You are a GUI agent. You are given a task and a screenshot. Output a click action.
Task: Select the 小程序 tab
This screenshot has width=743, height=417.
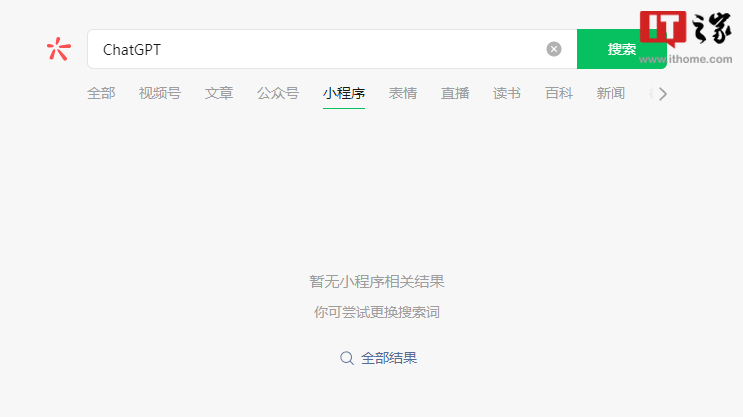[x=344, y=93]
